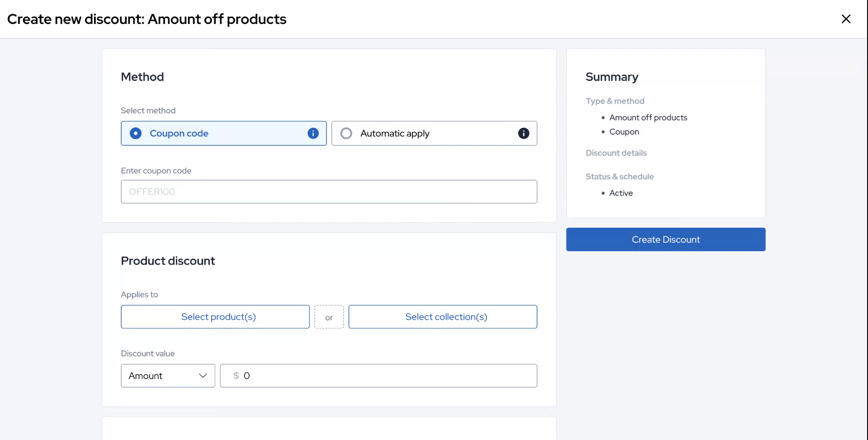868x440 pixels.
Task: Click Status & schedule in the Summary
Action: pyautogui.click(x=619, y=176)
